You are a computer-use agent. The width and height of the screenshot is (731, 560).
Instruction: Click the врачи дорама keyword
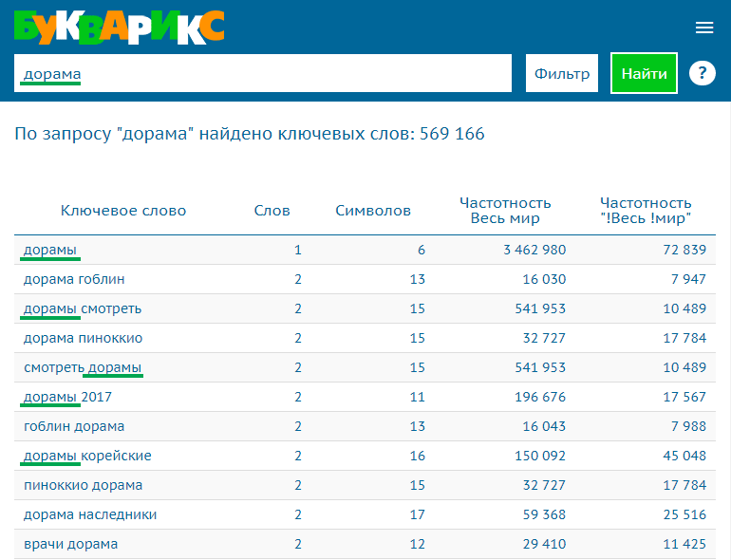click(71, 544)
